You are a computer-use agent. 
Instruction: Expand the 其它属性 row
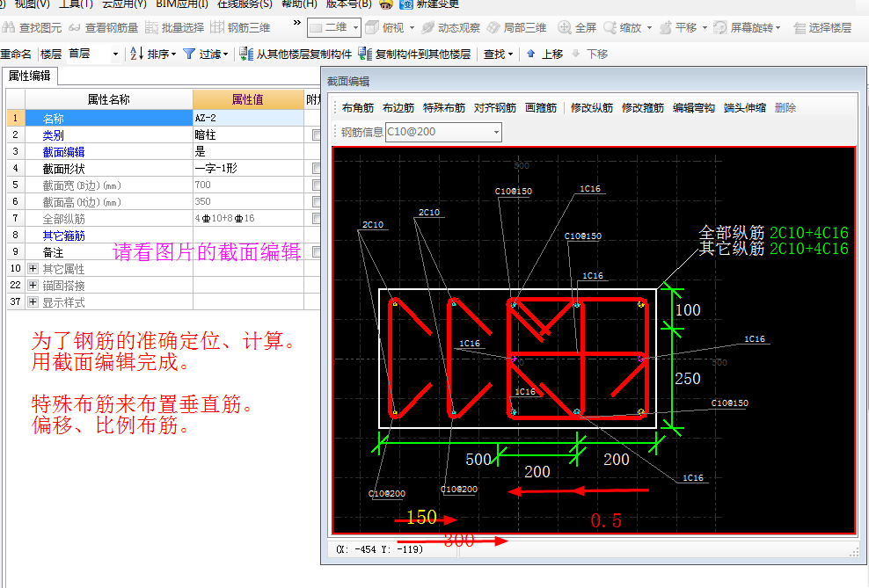click(33, 269)
